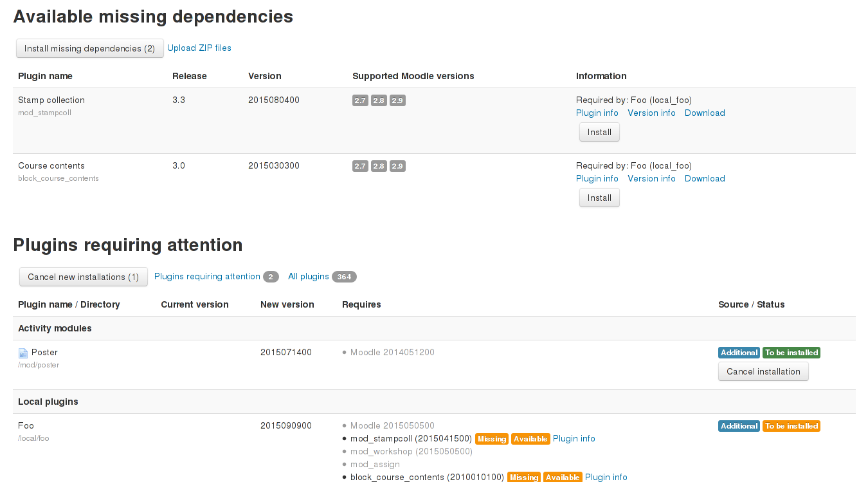
Task: Click the Activity modules section heading
Action: tap(55, 328)
